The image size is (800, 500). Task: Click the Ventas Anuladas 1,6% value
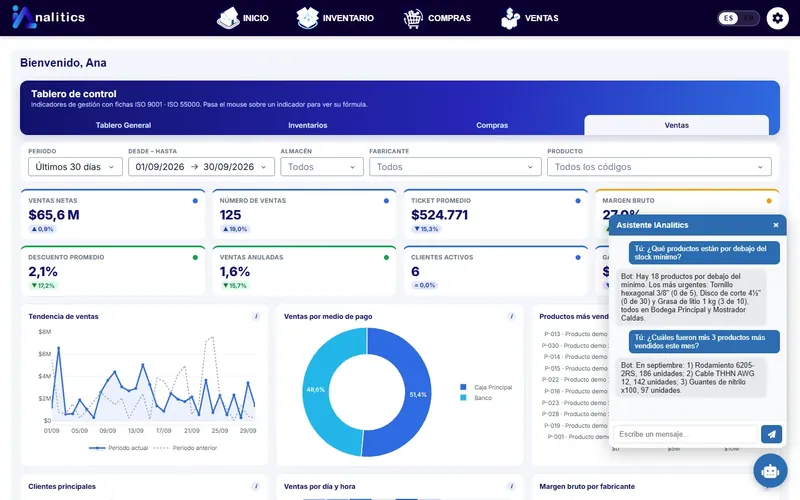point(235,271)
